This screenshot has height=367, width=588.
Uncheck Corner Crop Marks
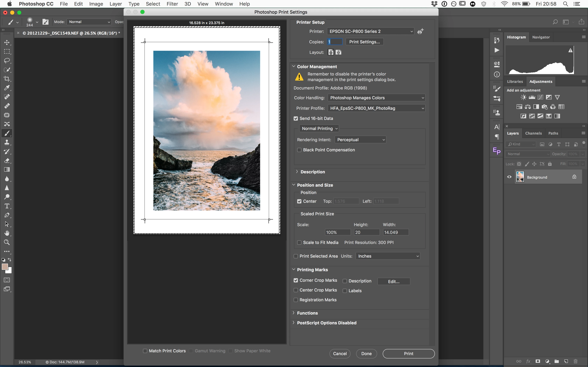coord(296,280)
